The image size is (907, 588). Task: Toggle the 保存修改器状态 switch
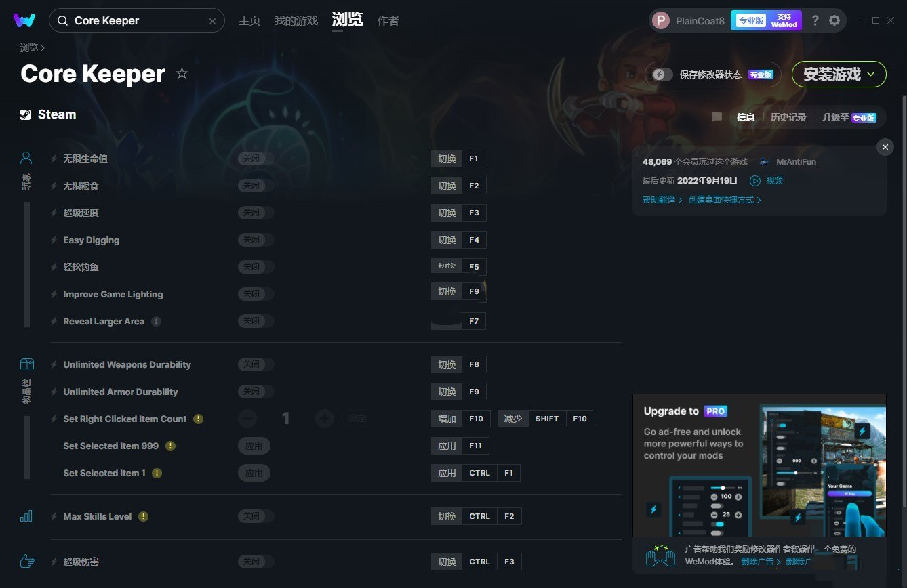[x=662, y=75]
